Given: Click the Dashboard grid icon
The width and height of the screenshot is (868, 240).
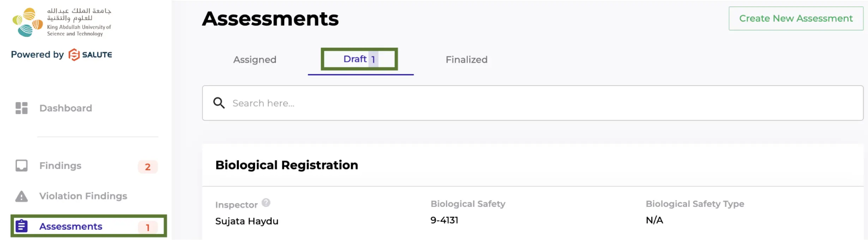Looking at the screenshot, I should [22, 108].
